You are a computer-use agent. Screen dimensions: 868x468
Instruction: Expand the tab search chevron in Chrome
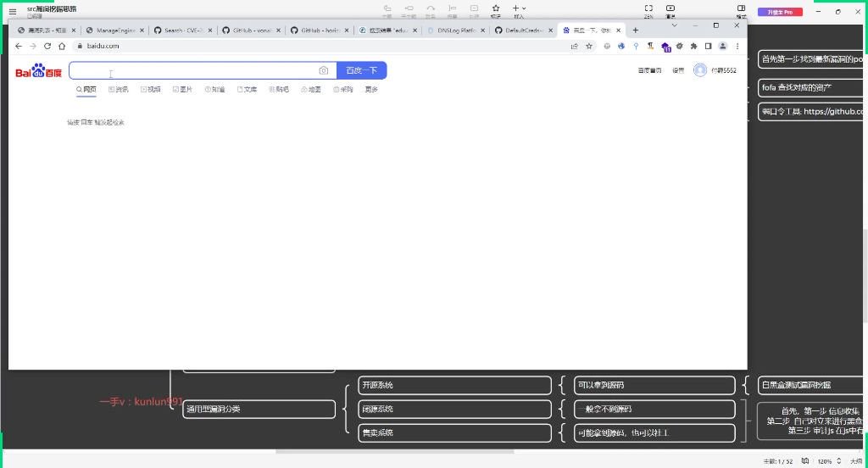pos(674,25)
